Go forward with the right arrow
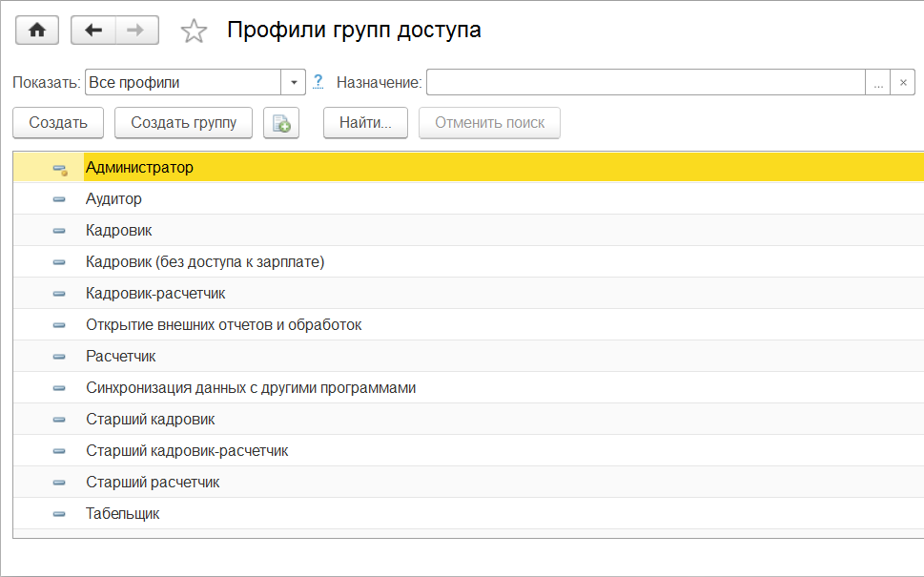Screen dimensions: 924x577 136,30
